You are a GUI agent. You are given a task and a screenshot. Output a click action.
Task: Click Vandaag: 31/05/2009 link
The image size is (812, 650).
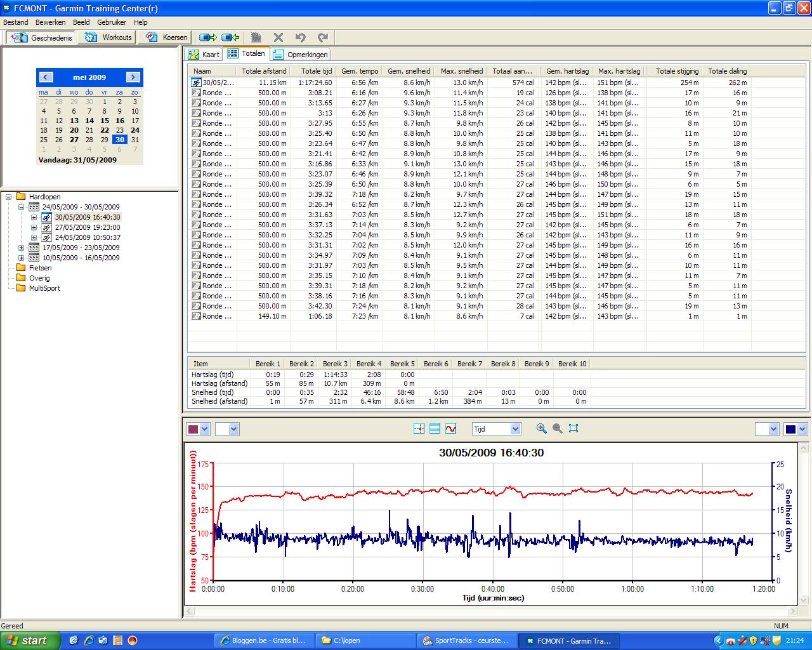click(77, 160)
